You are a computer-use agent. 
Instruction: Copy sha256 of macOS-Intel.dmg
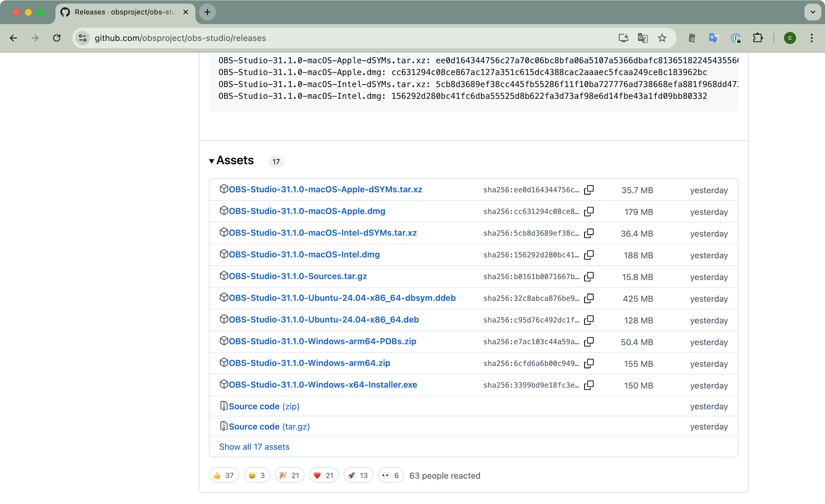589,255
